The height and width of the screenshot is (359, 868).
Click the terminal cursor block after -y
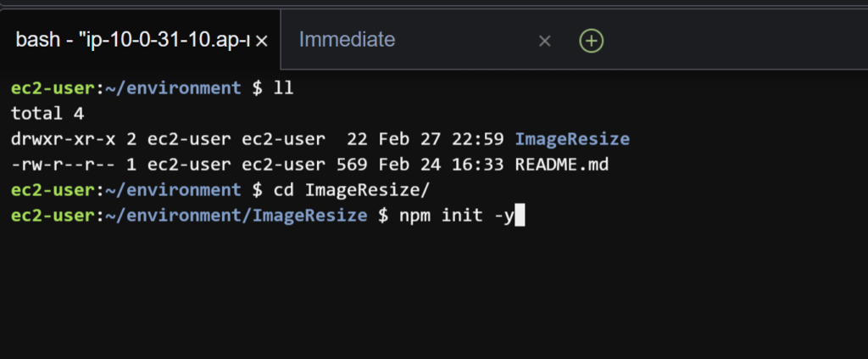520,216
